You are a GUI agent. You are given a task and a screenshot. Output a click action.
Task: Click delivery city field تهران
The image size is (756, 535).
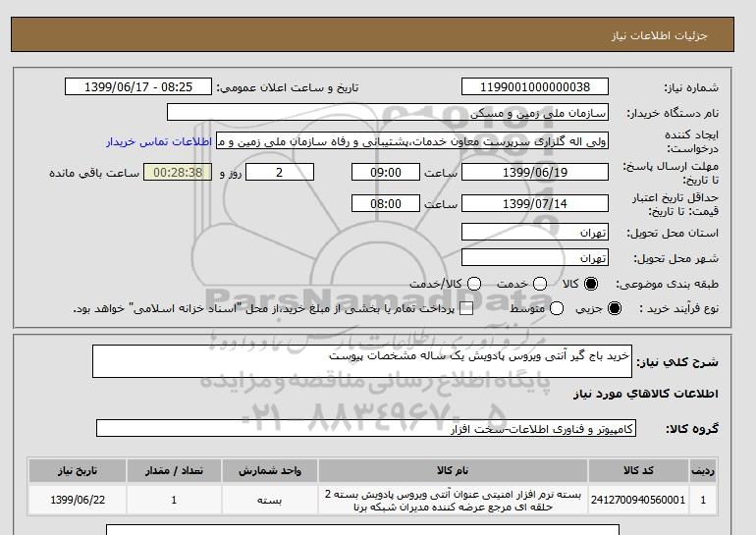pyautogui.click(x=535, y=258)
